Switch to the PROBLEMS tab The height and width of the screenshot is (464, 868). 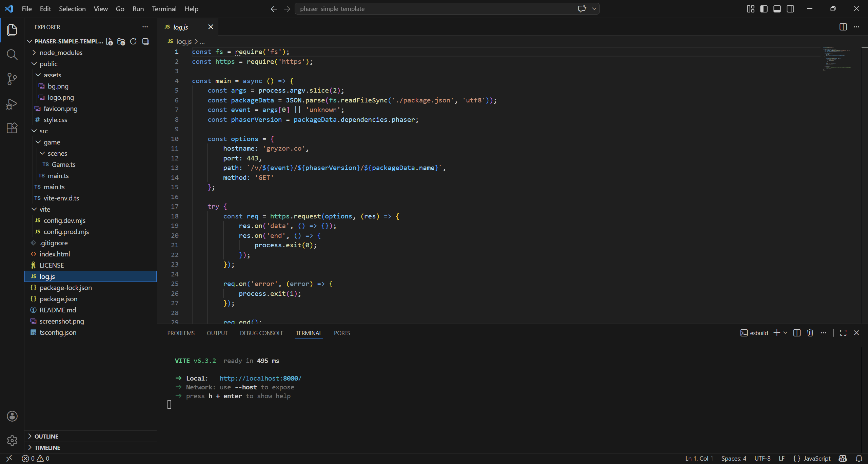pos(181,333)
